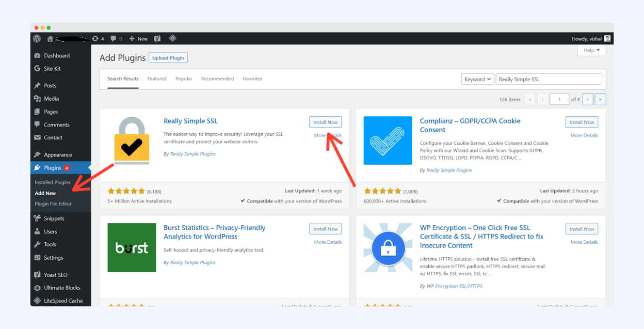The image size is (644, 329).
Task: Install the Complianz GDPR/CCPA plugin
Action: (x=582, y=122)
